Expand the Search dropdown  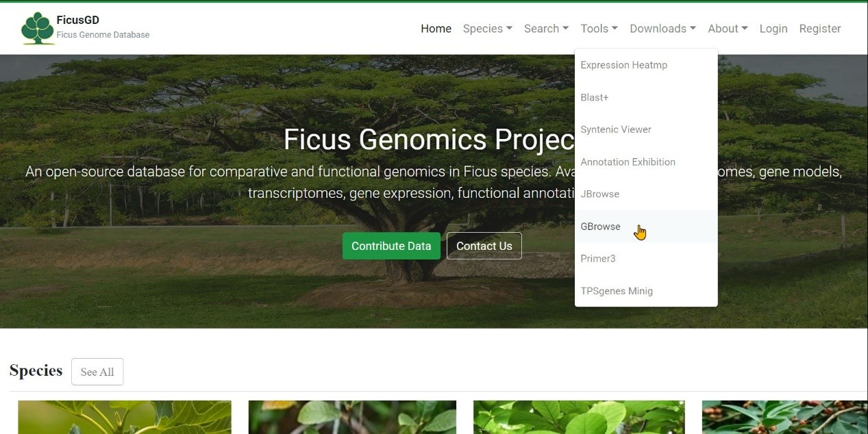coord(546,29)
